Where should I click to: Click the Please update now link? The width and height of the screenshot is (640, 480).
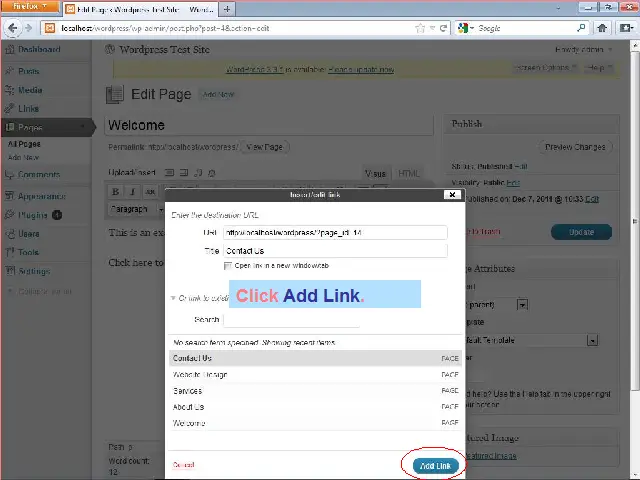point(361,69)
